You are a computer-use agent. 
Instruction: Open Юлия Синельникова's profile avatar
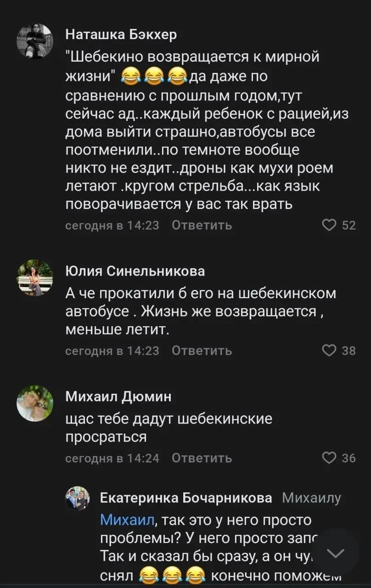[35, 278]
